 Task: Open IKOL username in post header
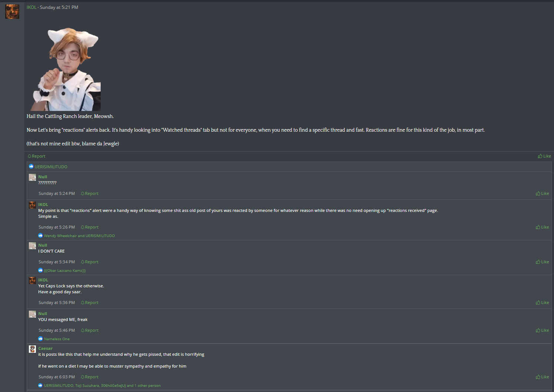point(31,7)
